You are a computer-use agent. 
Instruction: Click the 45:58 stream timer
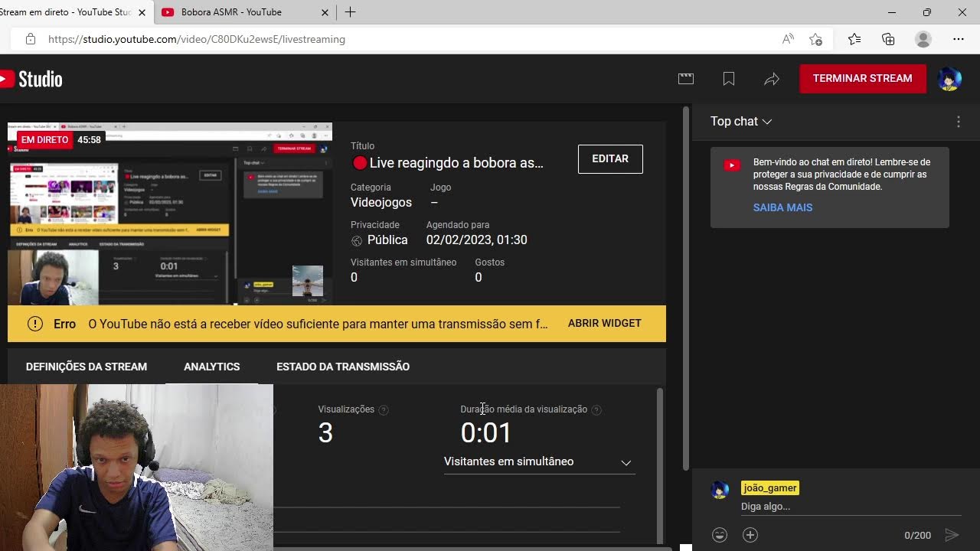click(x=89, y=140)
